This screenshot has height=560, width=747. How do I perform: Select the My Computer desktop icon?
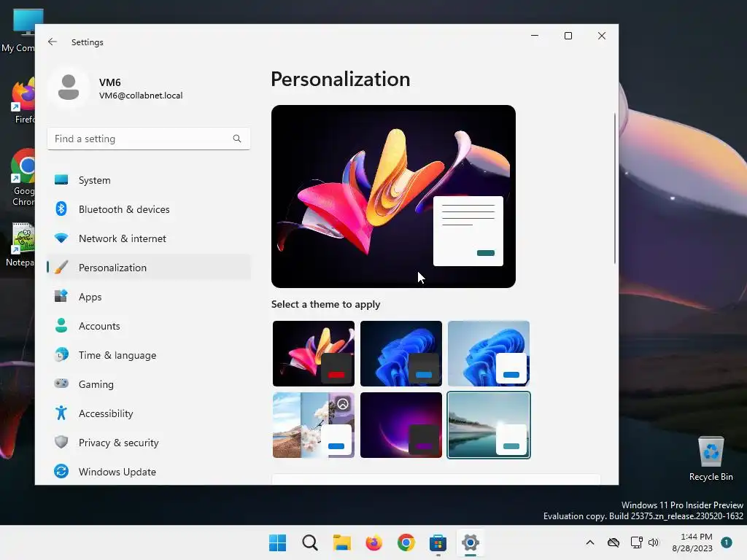pos(19,31)
